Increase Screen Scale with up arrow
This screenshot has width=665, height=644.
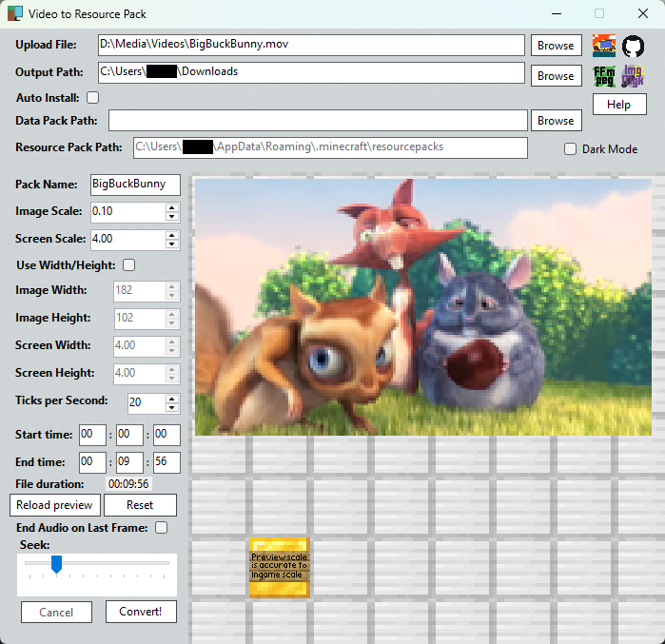(172, 235)
